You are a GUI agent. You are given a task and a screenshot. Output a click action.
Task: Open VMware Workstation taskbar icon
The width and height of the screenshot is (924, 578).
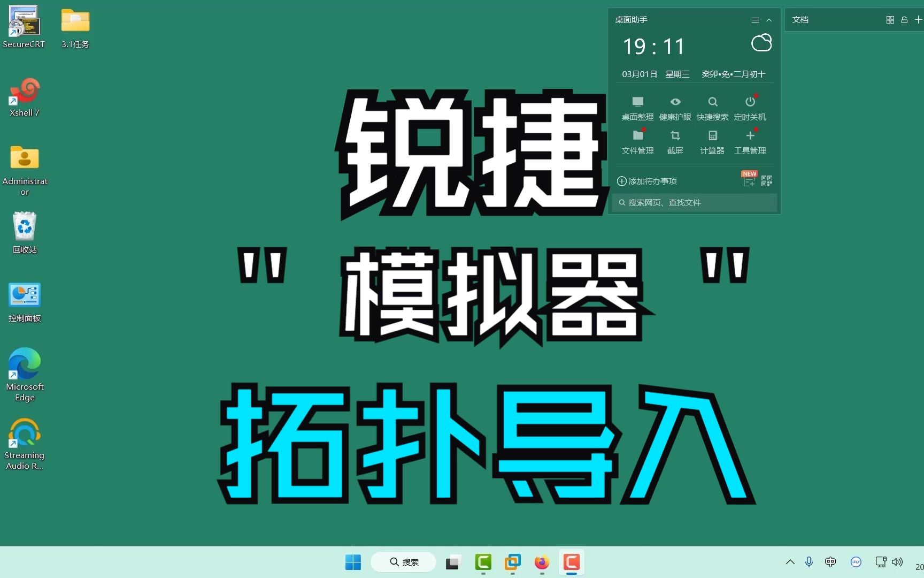click(x=512, y=562)
